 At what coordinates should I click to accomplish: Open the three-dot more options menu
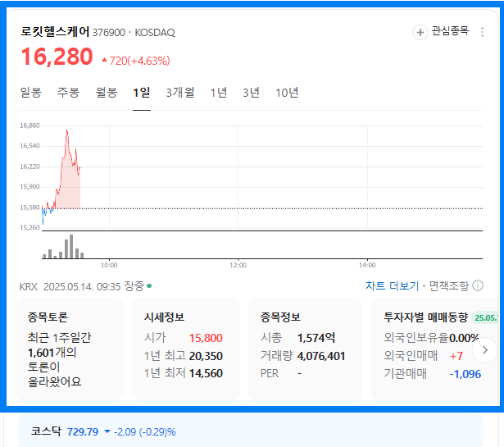pyautogui.click(x=482, y=32)
